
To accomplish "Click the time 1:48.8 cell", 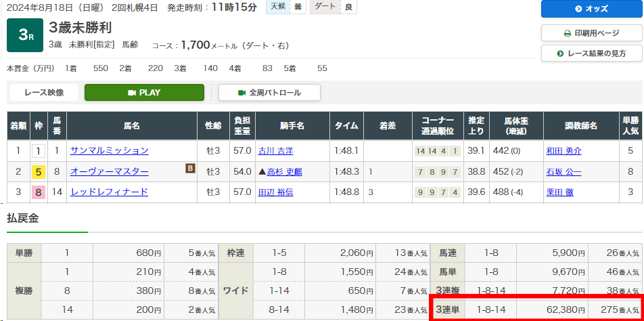I will click(346, 192).
